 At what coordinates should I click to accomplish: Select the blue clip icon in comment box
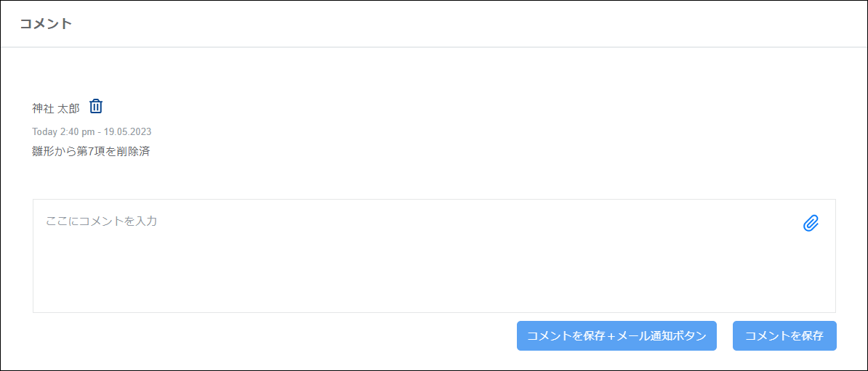[811, 224]
